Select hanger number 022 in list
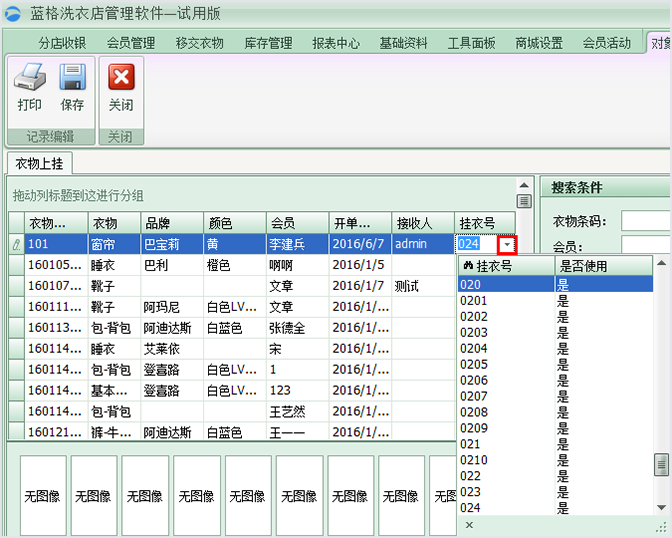This screenshot has width=672, height=538. [x=555, y=476]
